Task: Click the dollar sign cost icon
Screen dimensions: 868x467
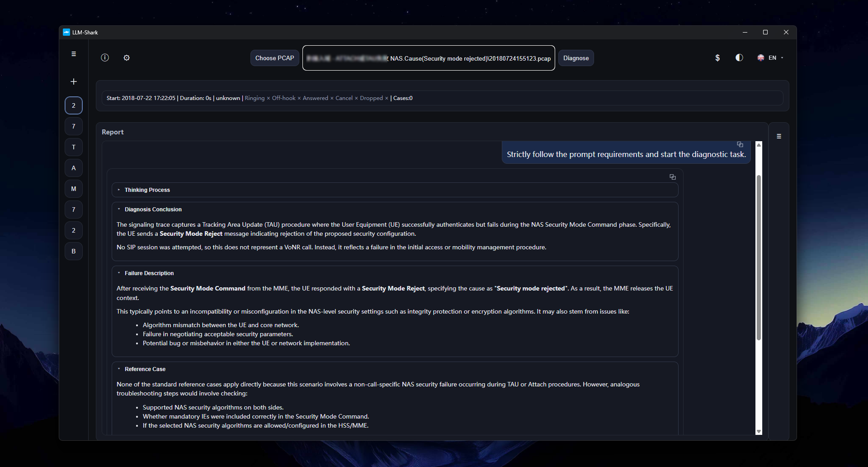Action: (x=717, y=57)
